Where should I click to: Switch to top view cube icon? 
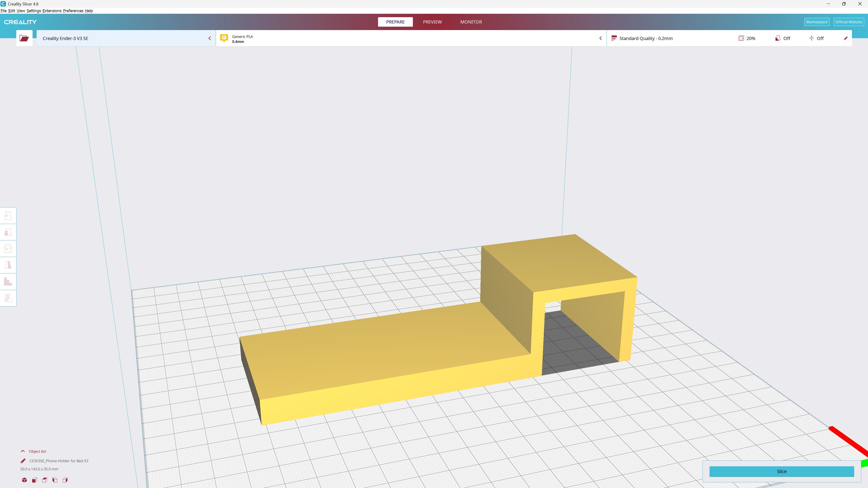click(x=45, y=480)
